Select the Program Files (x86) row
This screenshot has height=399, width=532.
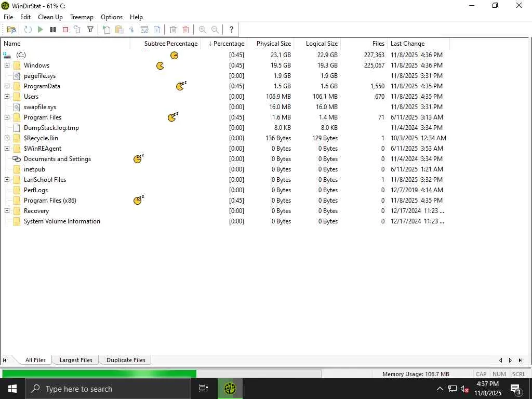coord(225,201)
